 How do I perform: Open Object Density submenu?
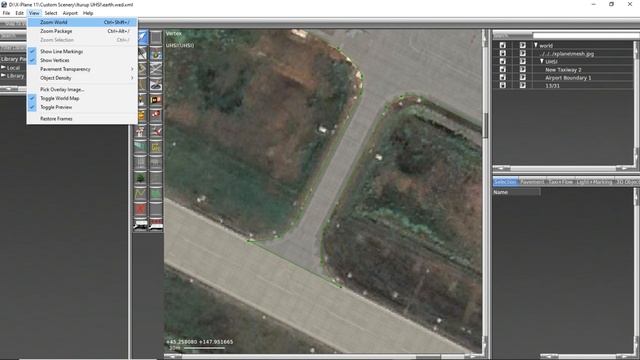[x=82, y=78]
